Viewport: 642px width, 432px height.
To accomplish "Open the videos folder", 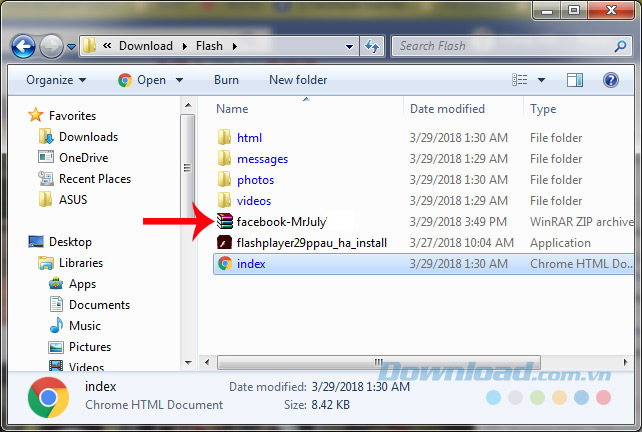I will [x=254, y=201].
